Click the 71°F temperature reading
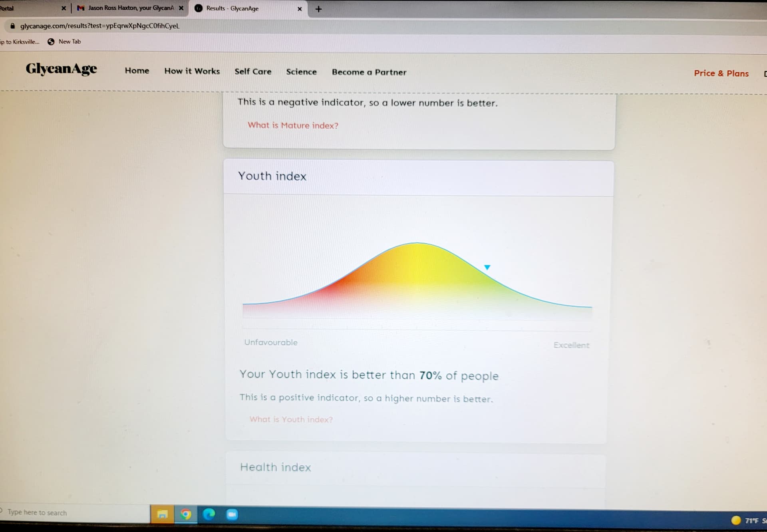Image resolution: width=767 pixels, height=532 pixels. click(751, 521)
